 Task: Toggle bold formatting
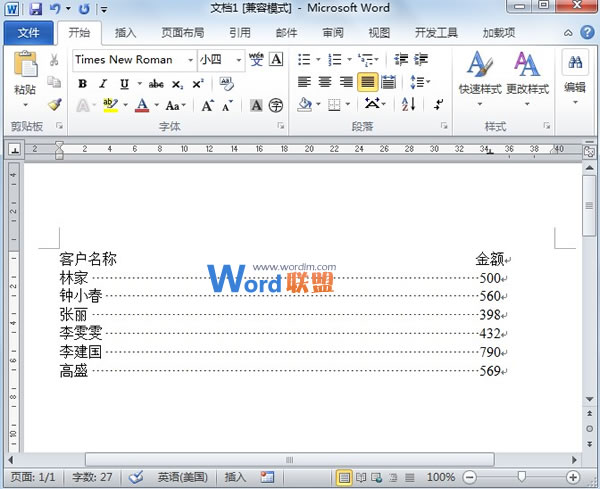(x=82, y=83)
